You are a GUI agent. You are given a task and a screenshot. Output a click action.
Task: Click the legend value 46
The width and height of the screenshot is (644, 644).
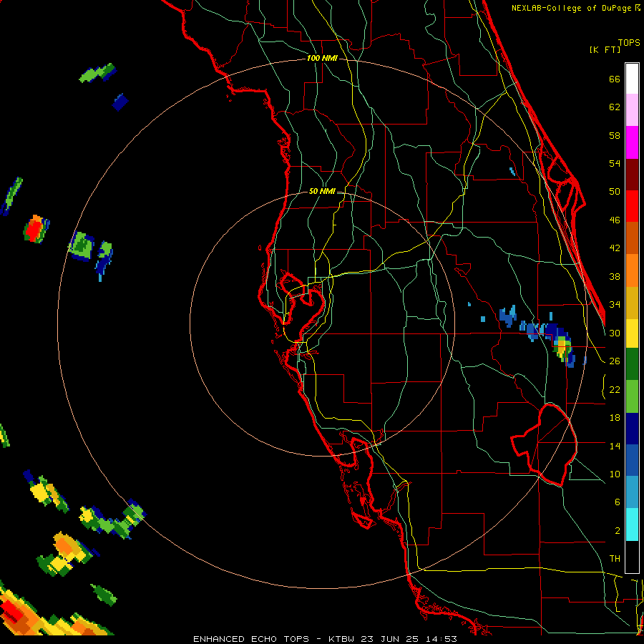point(615,220)
